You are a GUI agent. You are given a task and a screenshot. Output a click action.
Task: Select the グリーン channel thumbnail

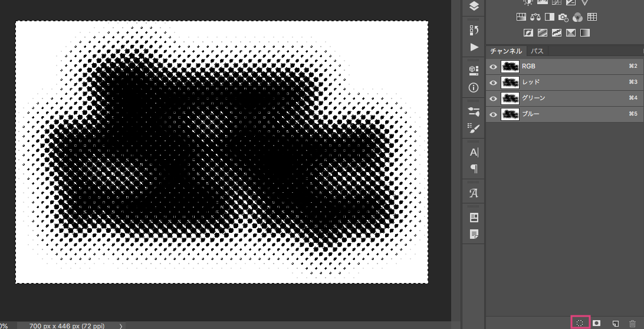pyautogui.click(x=510, y=98)
